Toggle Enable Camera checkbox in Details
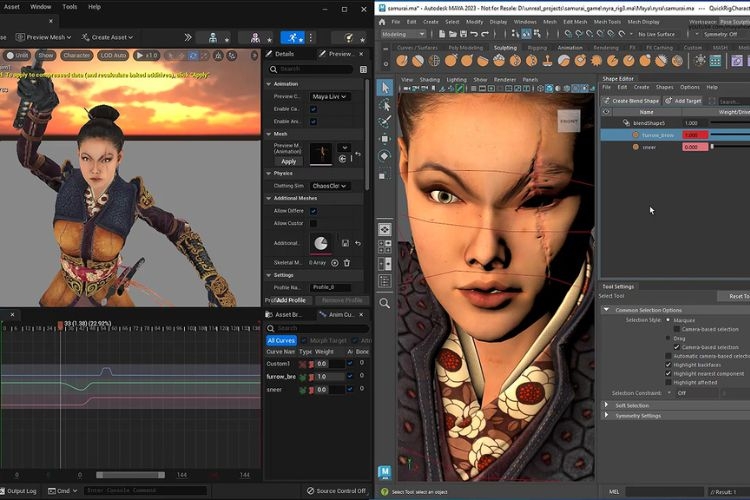The height and width of the screenshot is (500, 750). 313,109
